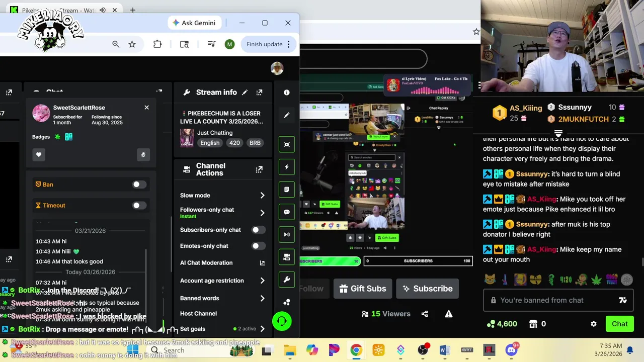Expand Account age restriction settings
Image resolution: width=644 pixels, height=362 pixels.
coord(262,281)
